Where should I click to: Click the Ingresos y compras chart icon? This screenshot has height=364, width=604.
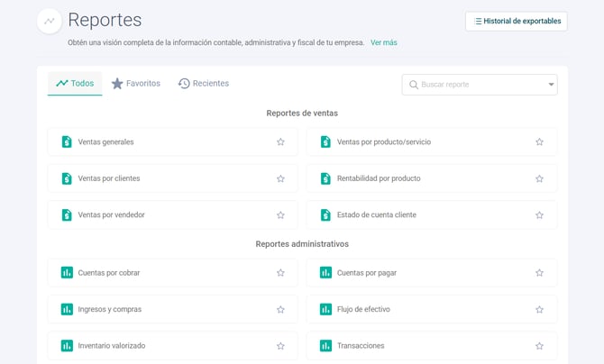point(67,309)
